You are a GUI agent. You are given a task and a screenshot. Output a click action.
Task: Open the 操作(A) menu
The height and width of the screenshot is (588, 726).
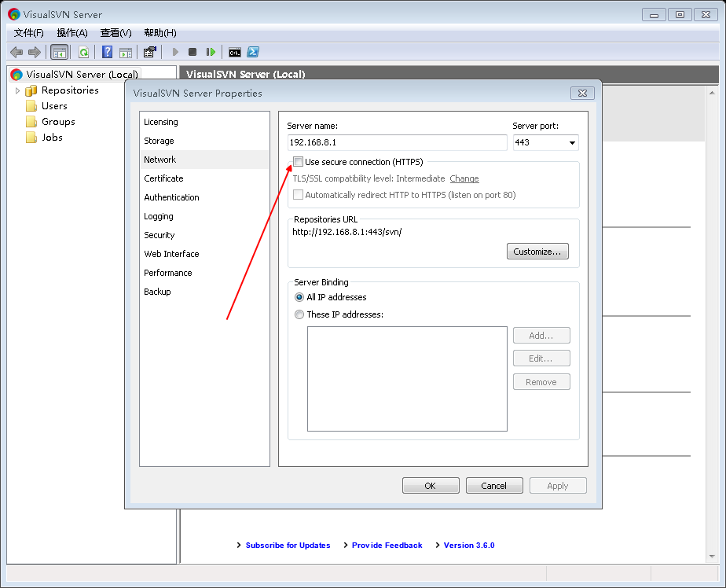pyautogui.click(x=72, y=33)
